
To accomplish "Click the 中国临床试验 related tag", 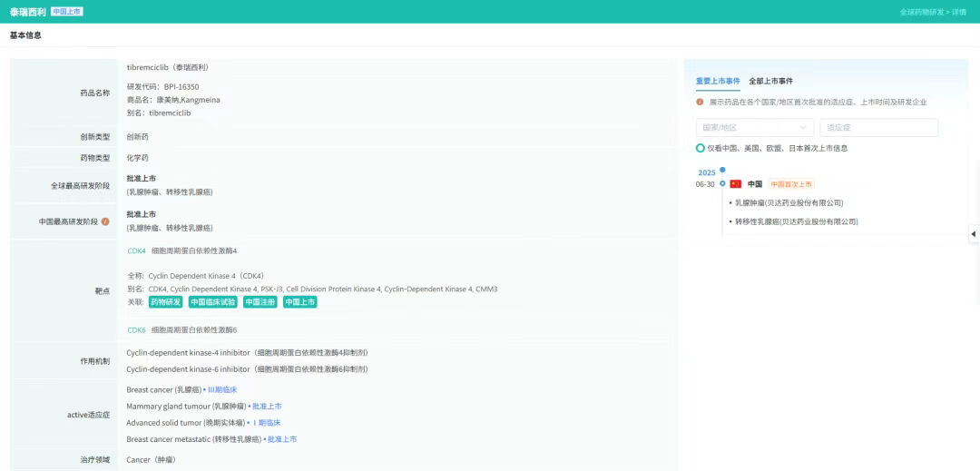I will click(x=212, y=302).
